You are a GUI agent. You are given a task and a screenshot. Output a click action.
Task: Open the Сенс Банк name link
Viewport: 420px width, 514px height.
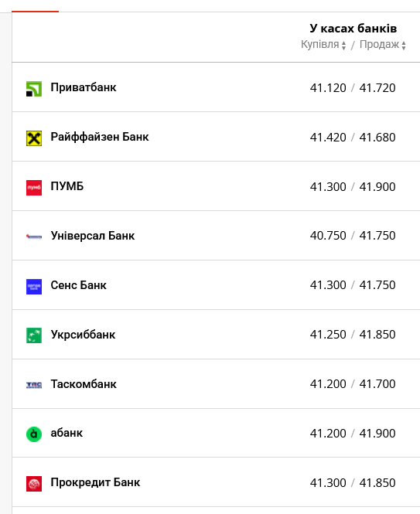pyautogui.click(x=78, y=285)
